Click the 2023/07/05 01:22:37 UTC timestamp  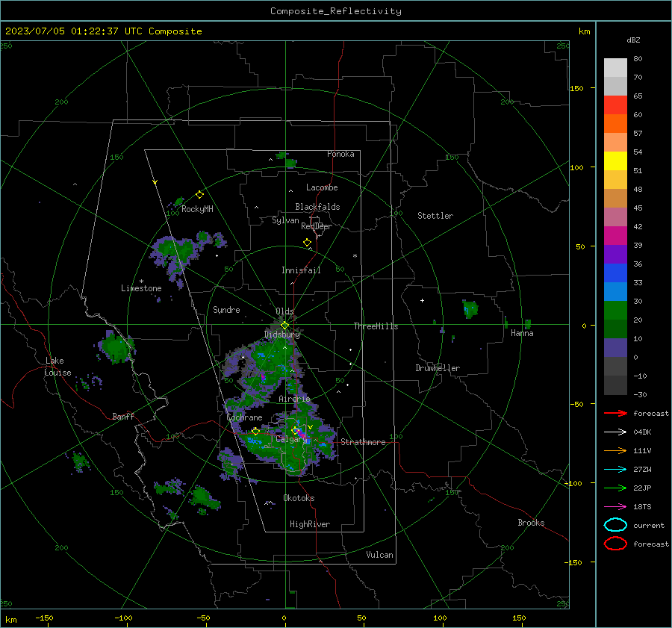click(62, 31)
